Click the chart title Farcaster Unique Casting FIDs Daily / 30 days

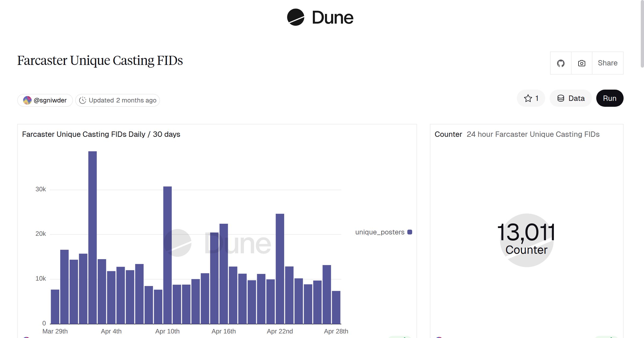101,134
